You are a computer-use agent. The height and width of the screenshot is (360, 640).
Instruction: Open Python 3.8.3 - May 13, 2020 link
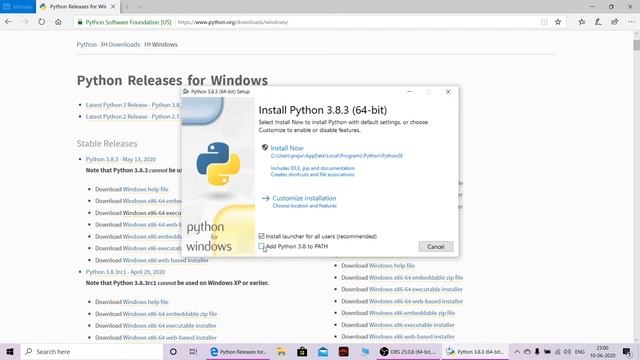[121, 159]
